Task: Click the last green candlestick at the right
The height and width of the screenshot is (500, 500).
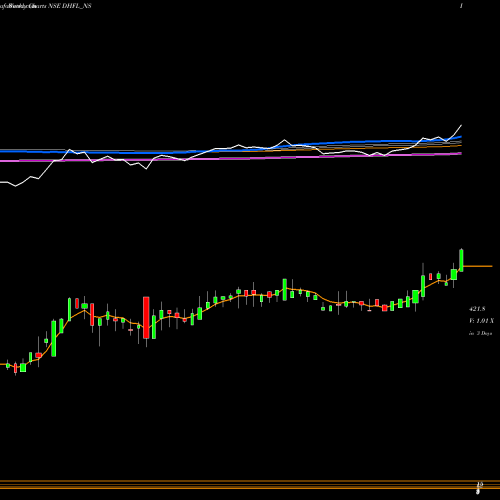Action: pyautogui.click(x=462, y=260)
